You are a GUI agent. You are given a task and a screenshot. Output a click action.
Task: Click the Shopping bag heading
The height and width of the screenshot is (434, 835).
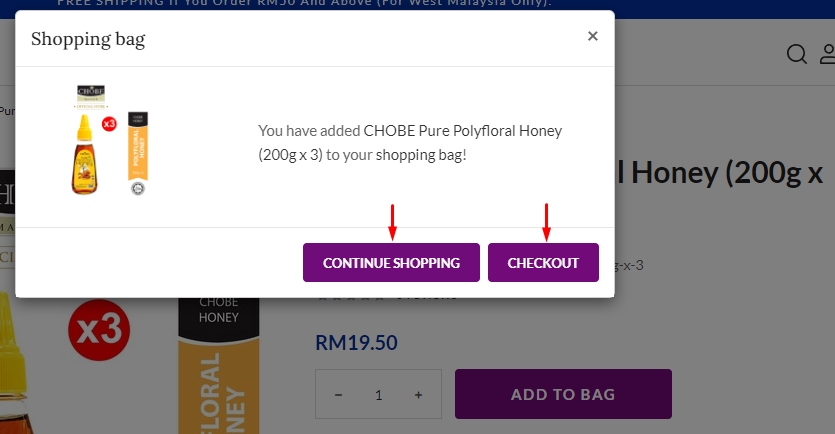[x=88, y=39]
